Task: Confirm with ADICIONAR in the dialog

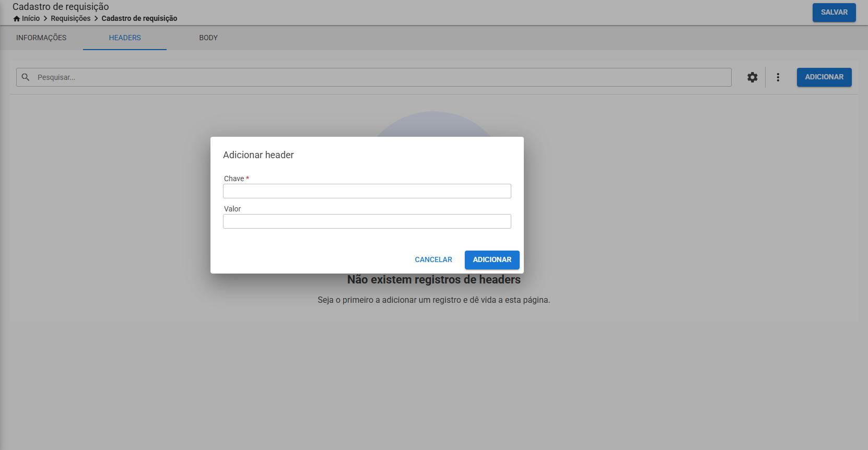Action: (x=492, y=260)
